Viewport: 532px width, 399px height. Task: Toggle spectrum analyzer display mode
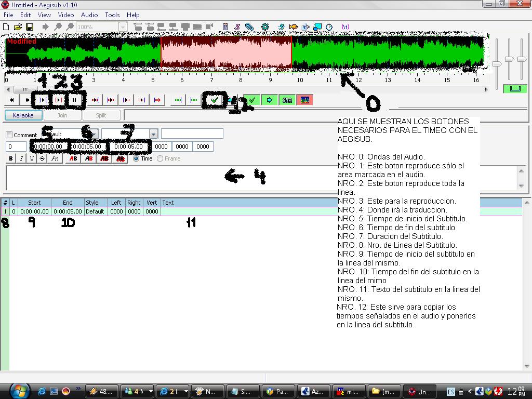pos(304,100)
